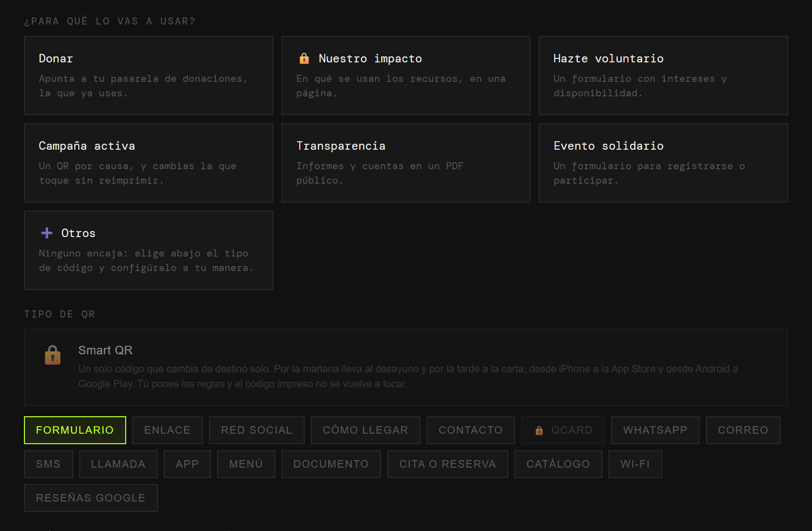Click the QCARD lock icon
This screenshot has height=531, width=812.
[x=539, y=430]
